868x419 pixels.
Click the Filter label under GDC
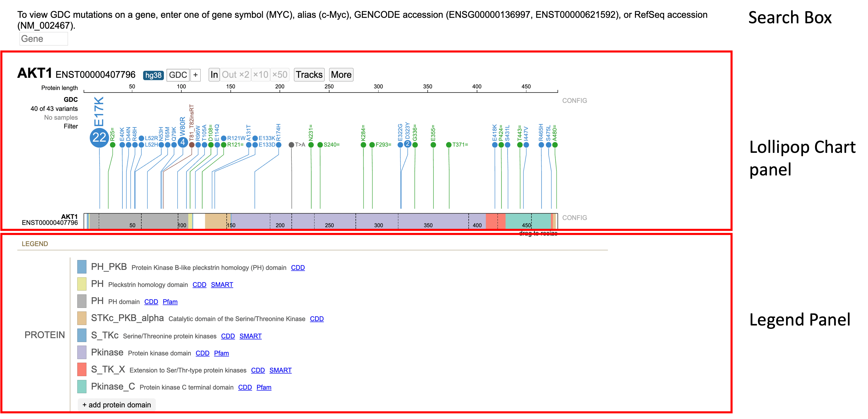click(x=71, y=126)
